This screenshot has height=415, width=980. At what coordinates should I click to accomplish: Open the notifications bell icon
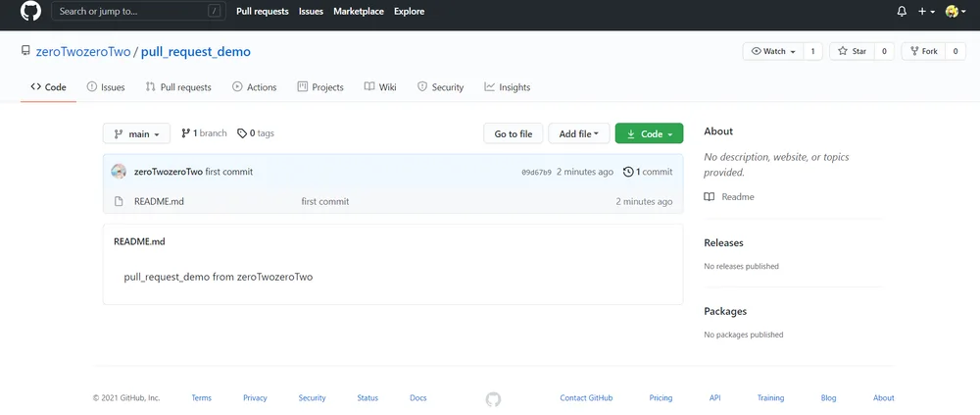(902, 11)
